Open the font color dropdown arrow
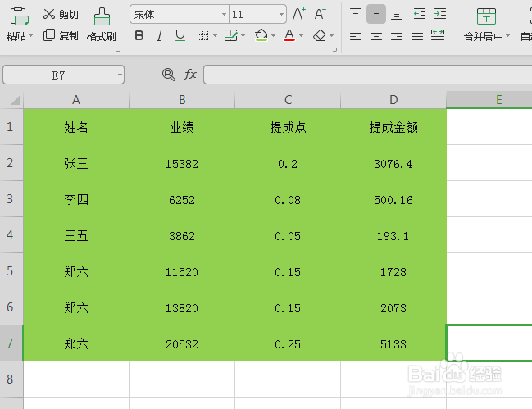The height and width of the screenshot is (409, 532). [301, 35]
